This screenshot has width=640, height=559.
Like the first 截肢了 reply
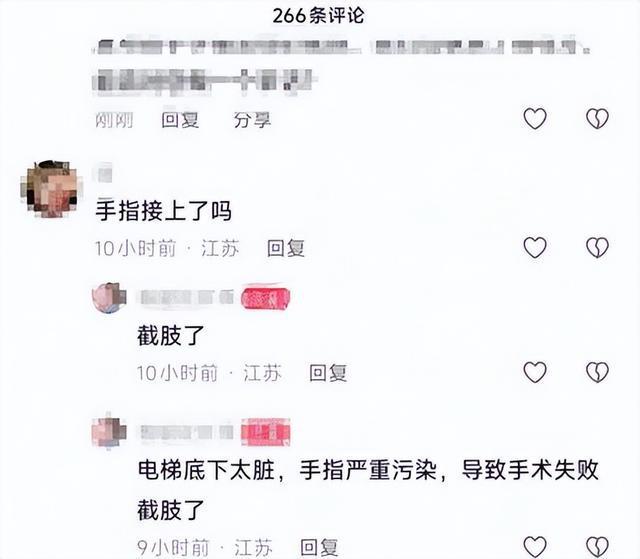click(x=535, y=372)
